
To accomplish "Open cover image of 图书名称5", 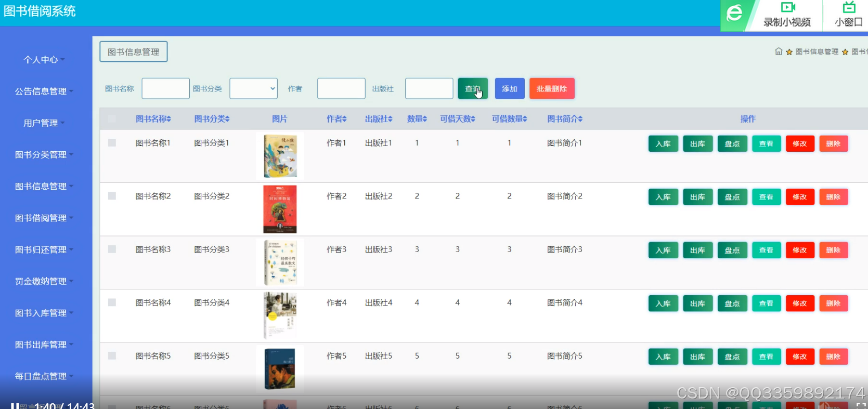I will tap(280, 369).
